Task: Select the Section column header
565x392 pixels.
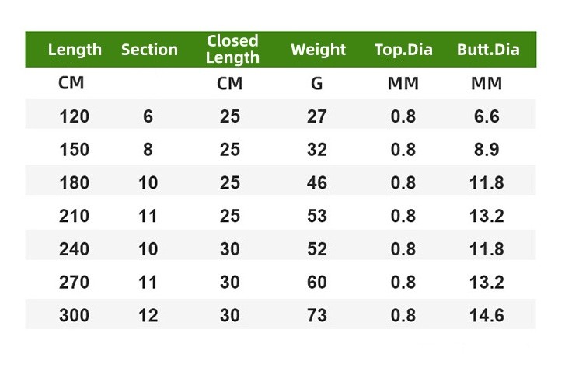Action: (x=149, y=50)
